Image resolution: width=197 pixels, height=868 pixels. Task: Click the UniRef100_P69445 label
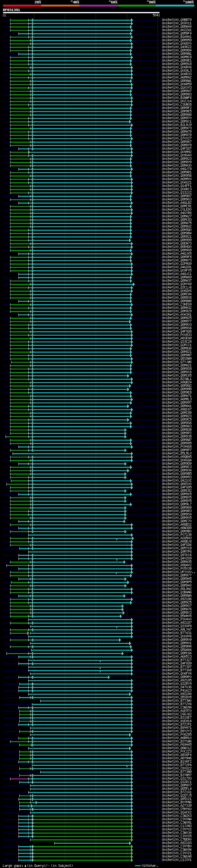click(176, 745)
